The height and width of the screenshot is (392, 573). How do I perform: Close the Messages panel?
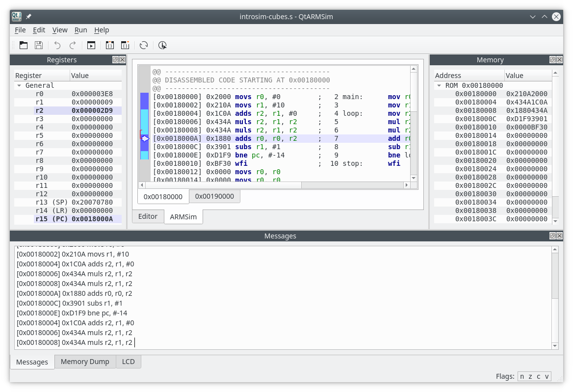559,235
